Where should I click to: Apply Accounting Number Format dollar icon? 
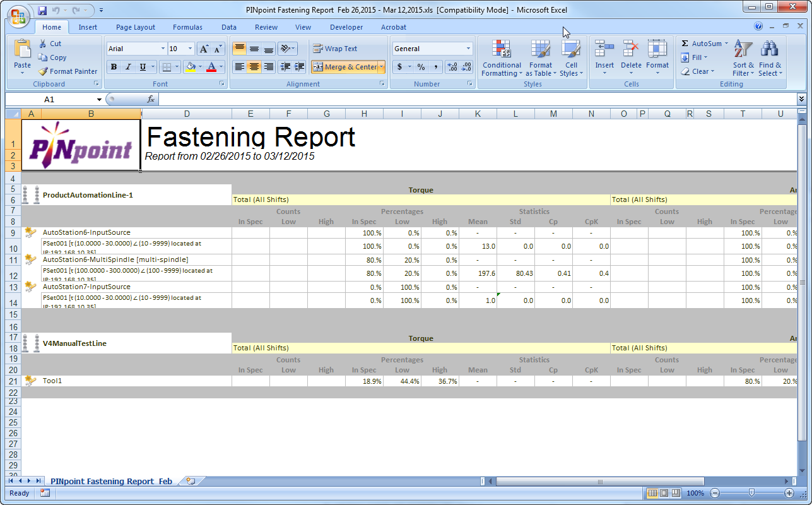click(x=399, y=67)
